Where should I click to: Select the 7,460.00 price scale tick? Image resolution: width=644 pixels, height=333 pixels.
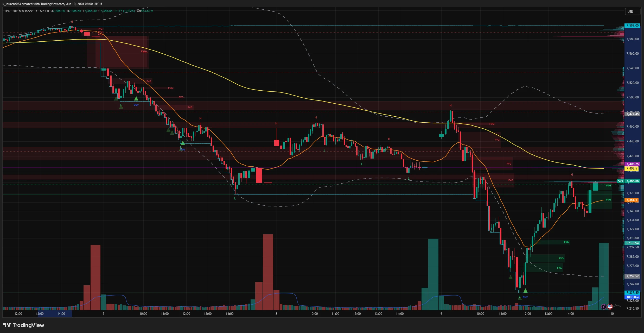[x=632, y=127]
